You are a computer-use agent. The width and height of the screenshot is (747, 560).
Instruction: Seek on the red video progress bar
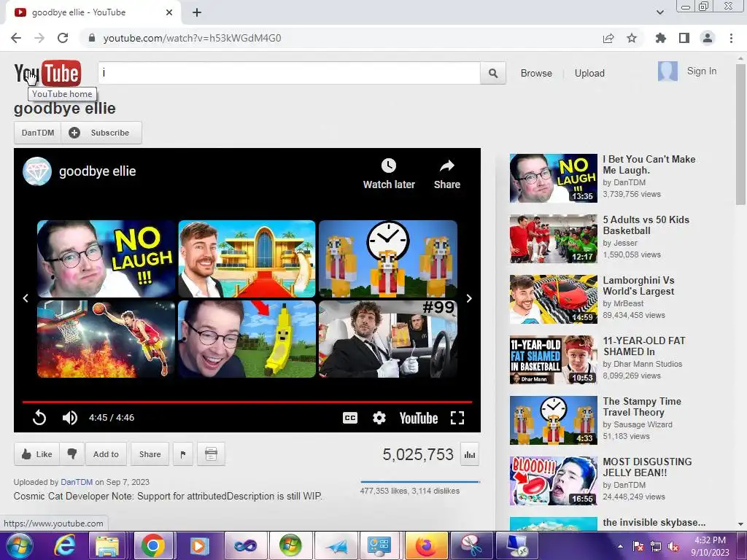247,402
